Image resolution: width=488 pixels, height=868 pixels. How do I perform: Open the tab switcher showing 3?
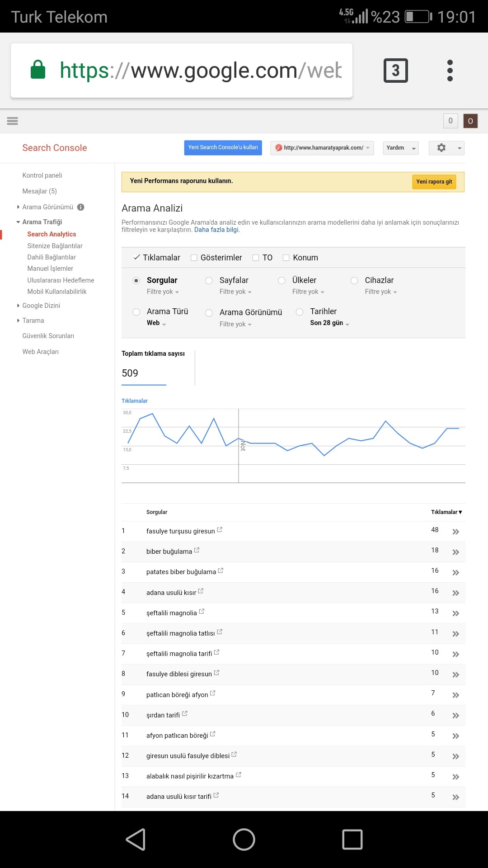tap(396, 71)
